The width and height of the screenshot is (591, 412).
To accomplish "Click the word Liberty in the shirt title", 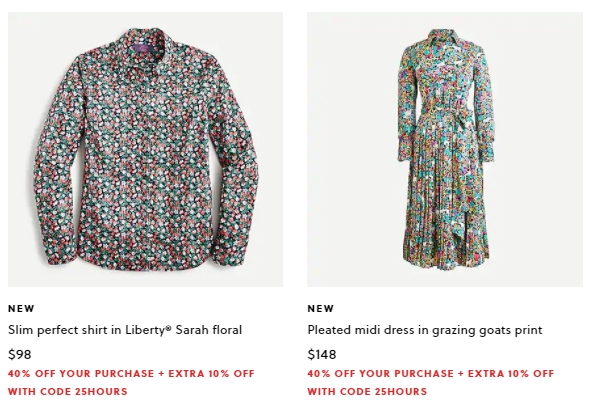I will pyautogui.click(x=145, y=330).
